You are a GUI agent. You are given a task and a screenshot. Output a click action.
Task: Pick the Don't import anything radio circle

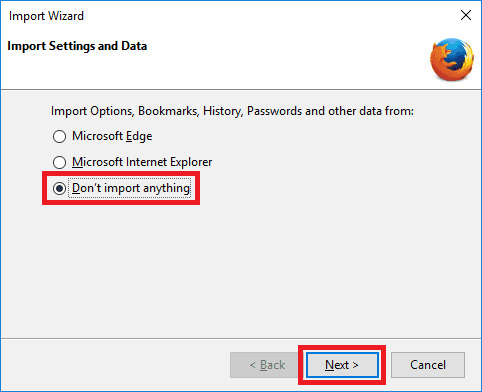tap(59, 188)
